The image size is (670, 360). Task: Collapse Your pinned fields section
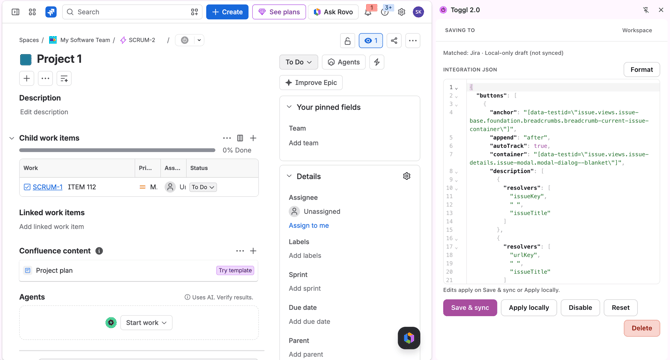coord(289,107)
